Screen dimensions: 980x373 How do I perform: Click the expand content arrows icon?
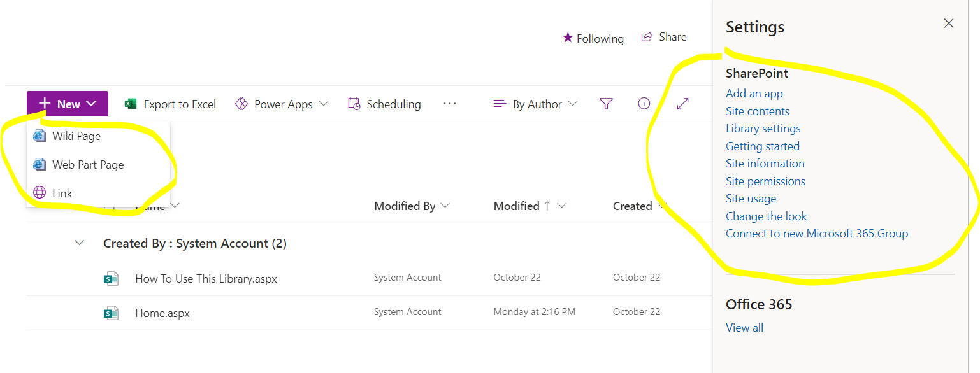point(682,104)
